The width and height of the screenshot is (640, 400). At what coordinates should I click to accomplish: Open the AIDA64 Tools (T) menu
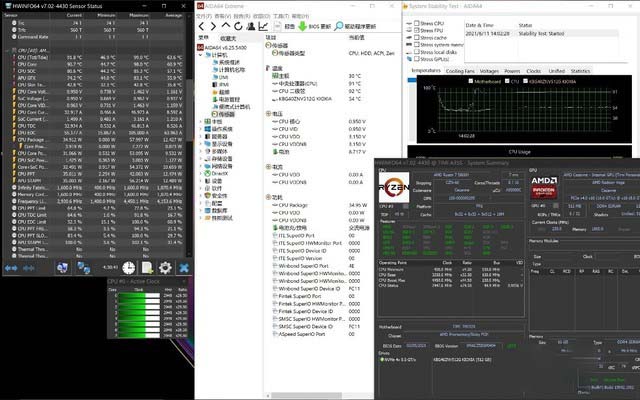pyautogui.click(x=281, y=16)
